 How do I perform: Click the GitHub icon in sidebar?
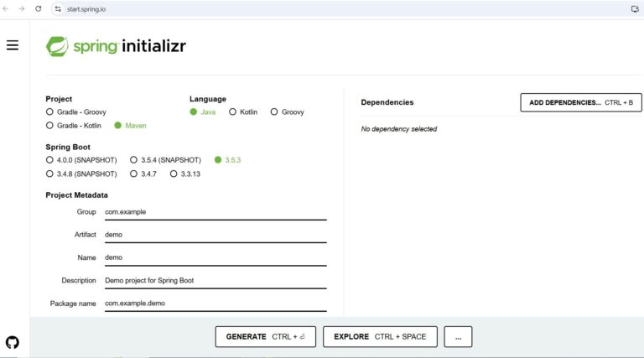13,342
